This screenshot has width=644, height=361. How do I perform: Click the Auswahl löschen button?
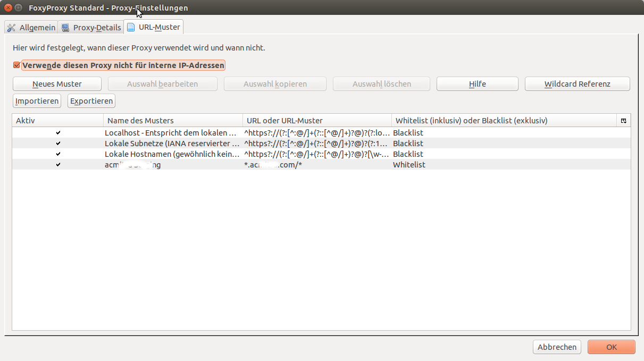pyautogui.click(x=381, y=84)
